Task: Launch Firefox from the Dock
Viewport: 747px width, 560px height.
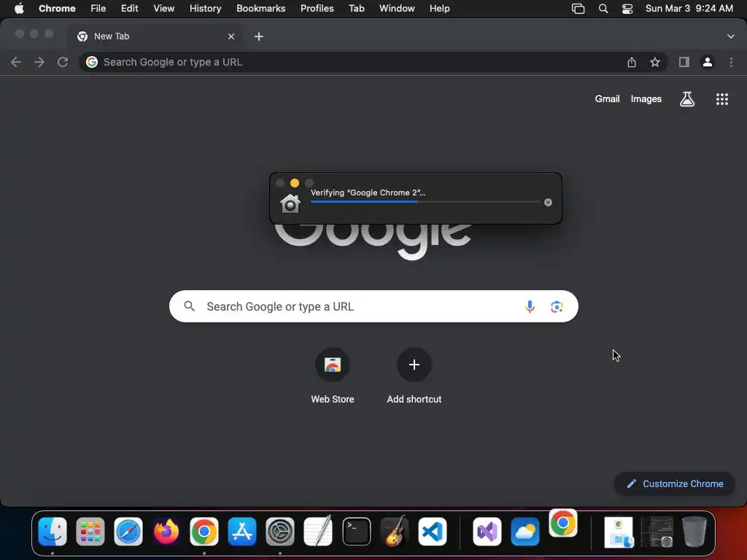Action: point(166,532)
